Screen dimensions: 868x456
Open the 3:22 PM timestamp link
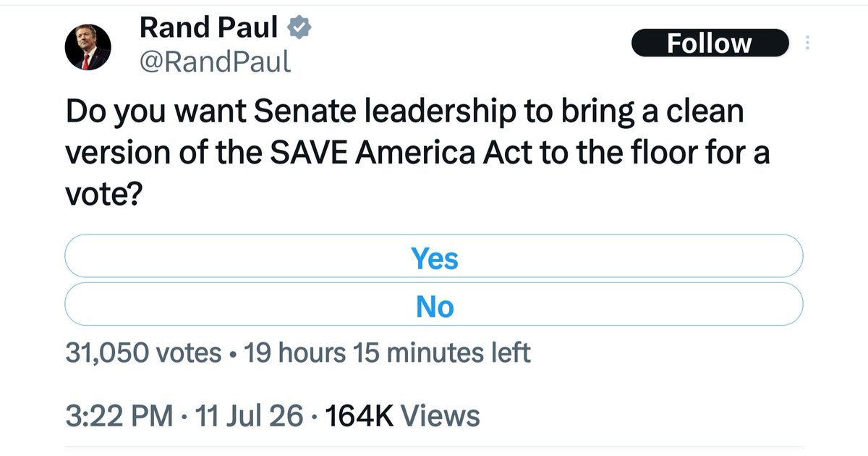point(119,415)
